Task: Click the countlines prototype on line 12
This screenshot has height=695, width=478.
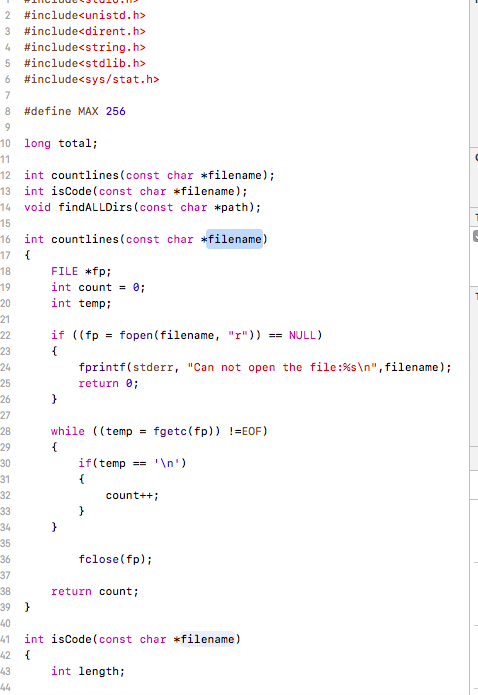Action: point(149,176)
